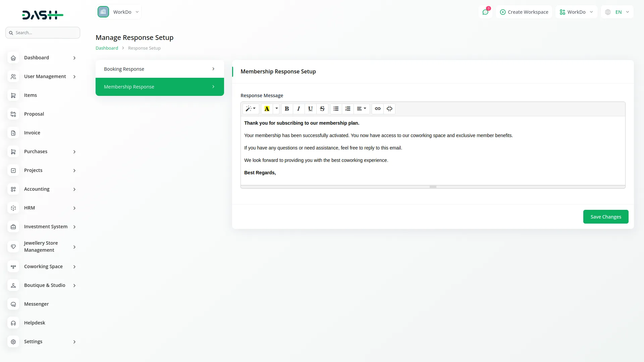Underline the selected text
Image resolution: width=644 pixels, height=362 pixels.
click(310, 109)
